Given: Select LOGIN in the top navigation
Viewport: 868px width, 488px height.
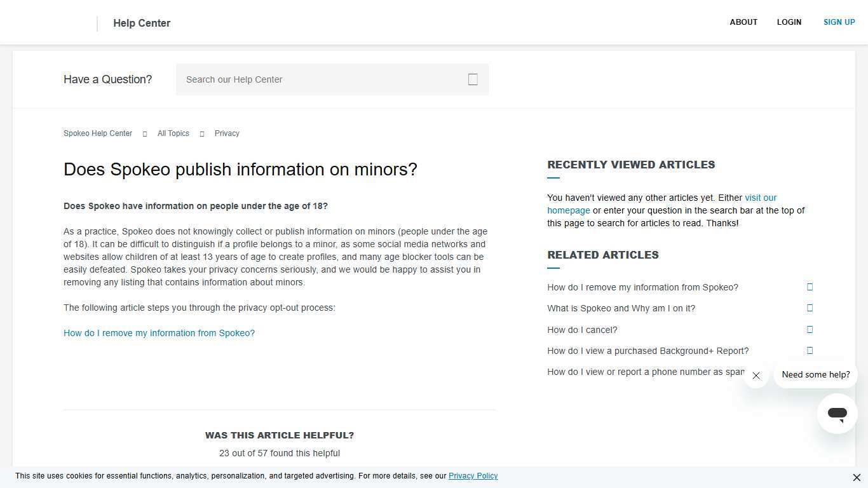Looking at the screenshot, I should [x=789, y=22].
